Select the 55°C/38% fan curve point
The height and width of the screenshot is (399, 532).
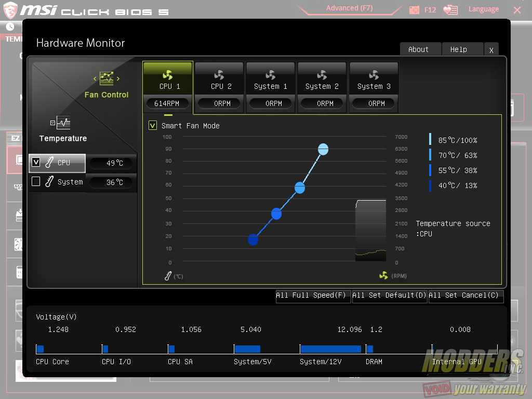tap(276, 214)
